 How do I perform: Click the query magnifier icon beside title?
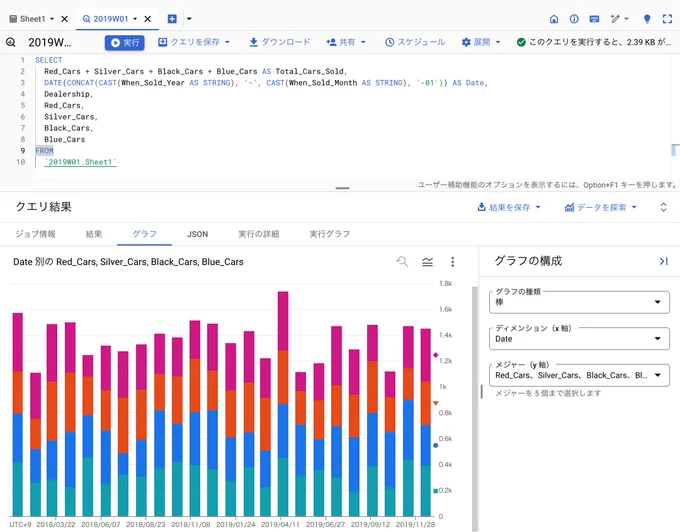11,42
